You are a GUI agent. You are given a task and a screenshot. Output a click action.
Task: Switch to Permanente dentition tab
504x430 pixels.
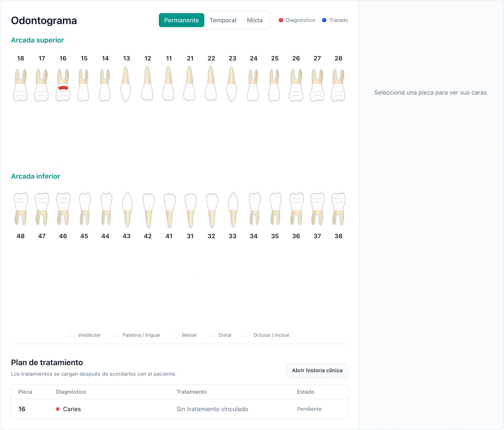[x=182, y=20]
